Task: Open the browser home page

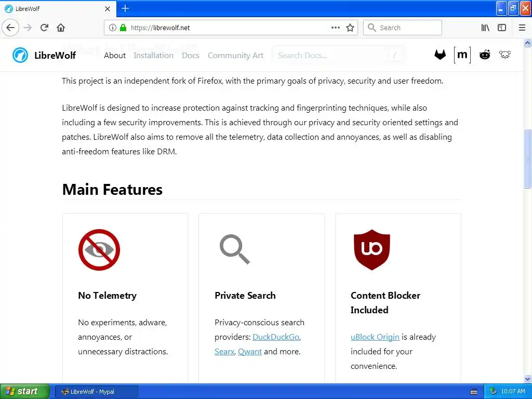Action: [61, 28]
